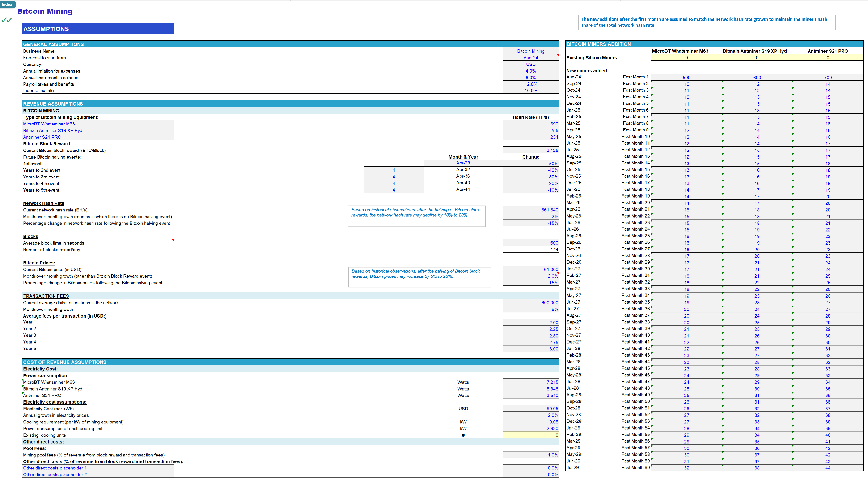Screen dimensions: 868x478
Task: Click the 'Fcst Month 60' row label
Action: point(635,468)
